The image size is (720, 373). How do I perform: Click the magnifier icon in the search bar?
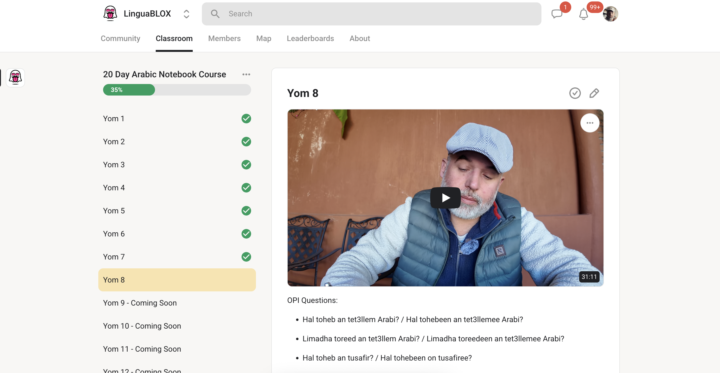point(215,14)
